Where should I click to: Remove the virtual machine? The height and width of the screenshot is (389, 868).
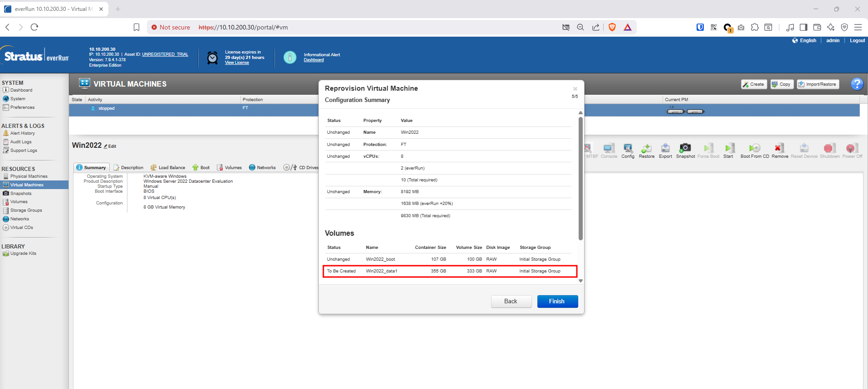(779, 148)
